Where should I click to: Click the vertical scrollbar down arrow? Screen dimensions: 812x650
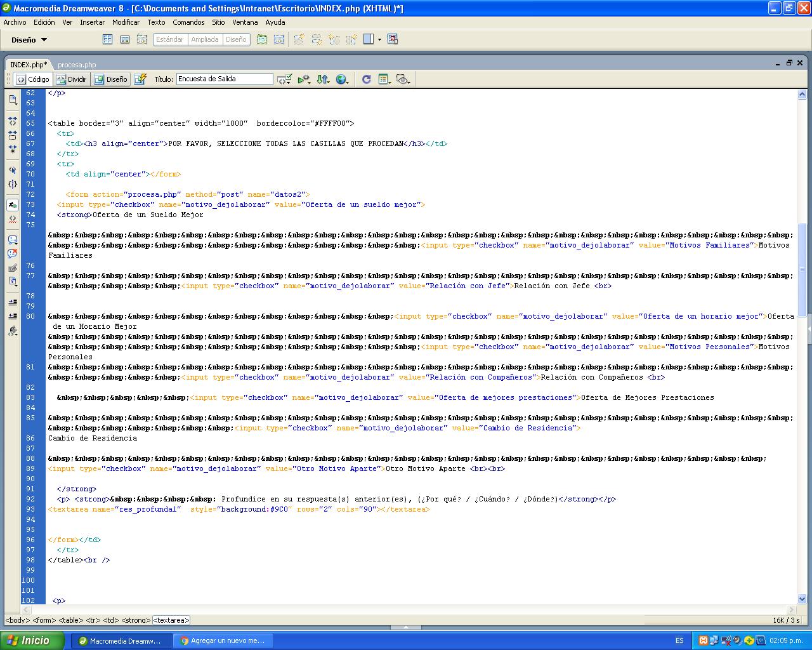point(802,599)
